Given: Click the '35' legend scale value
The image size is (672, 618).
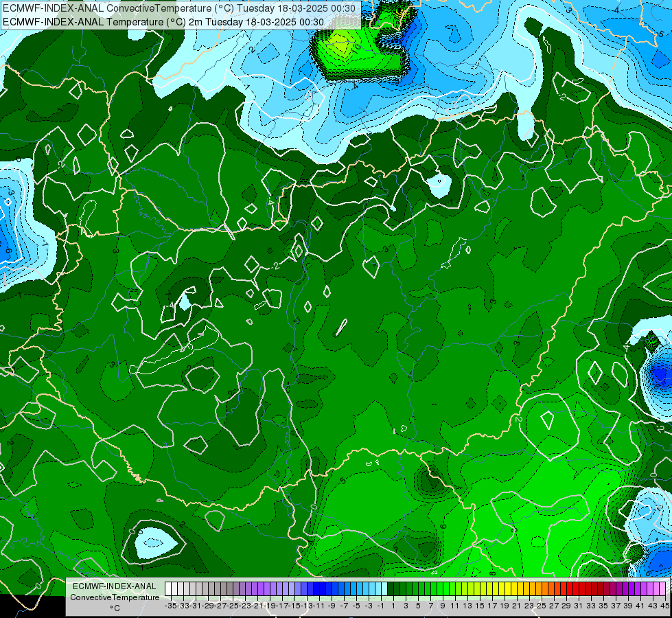Looking at the screenshot, I should [603, 606].
